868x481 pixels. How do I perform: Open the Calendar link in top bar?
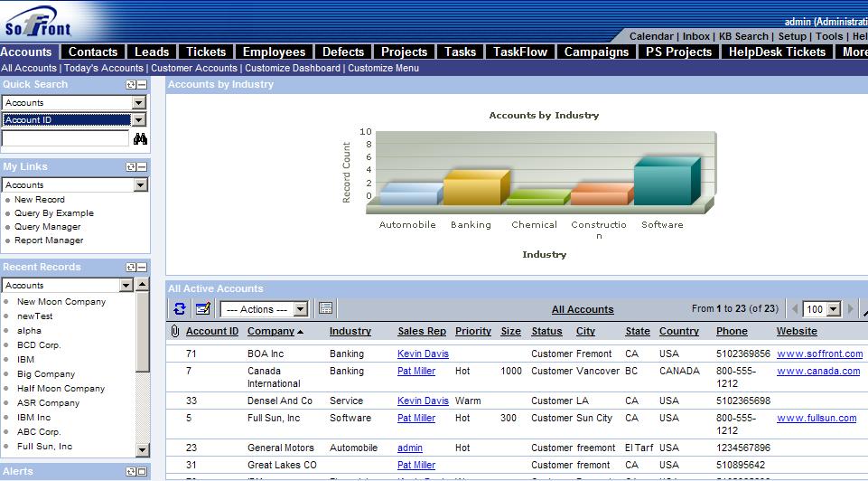tap(651, 36)
